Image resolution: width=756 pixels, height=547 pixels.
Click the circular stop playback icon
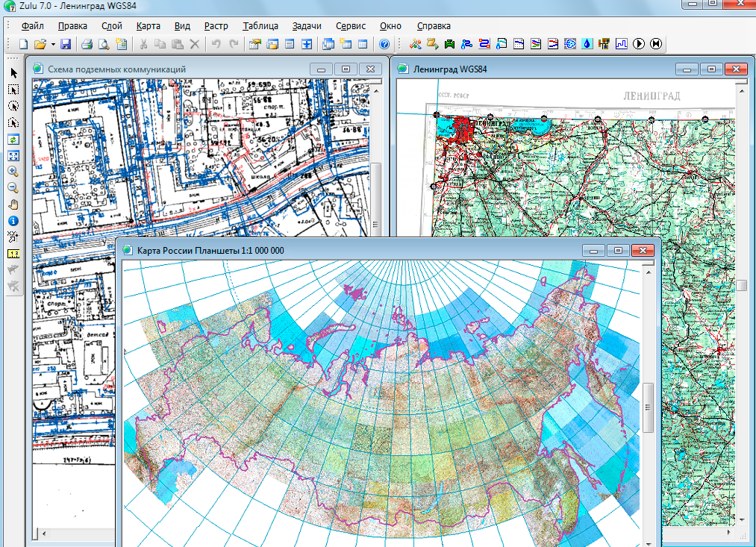(x=656, y=44)
